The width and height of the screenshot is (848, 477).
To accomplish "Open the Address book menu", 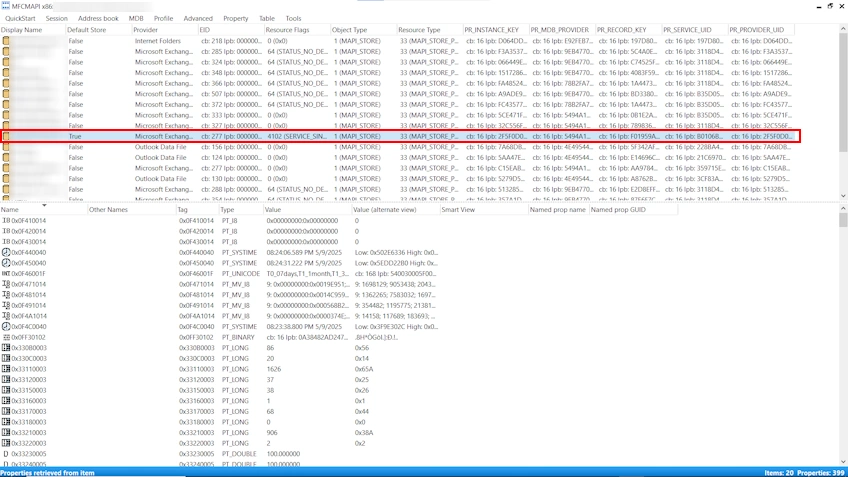I will tap(98, 18).
